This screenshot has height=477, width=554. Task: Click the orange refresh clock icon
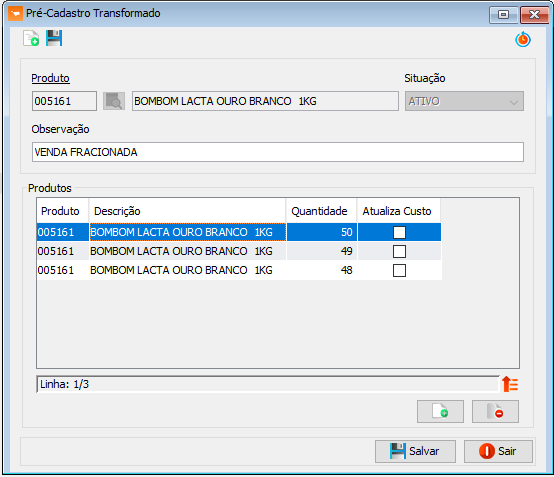[523, 39]
